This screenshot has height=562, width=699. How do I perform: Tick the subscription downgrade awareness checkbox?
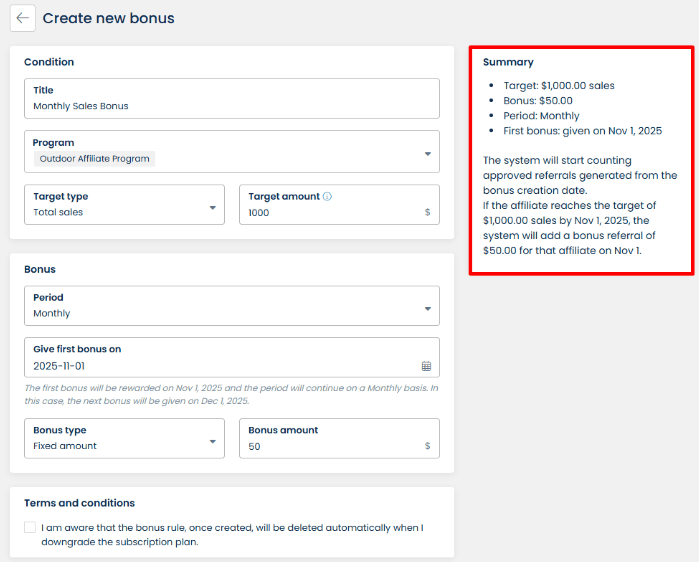(30, 528)
